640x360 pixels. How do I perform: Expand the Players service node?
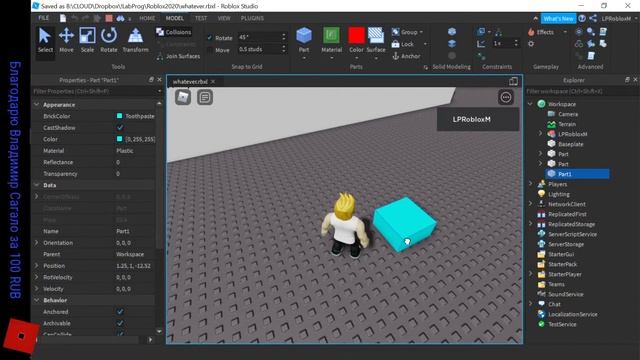(530, 184)
